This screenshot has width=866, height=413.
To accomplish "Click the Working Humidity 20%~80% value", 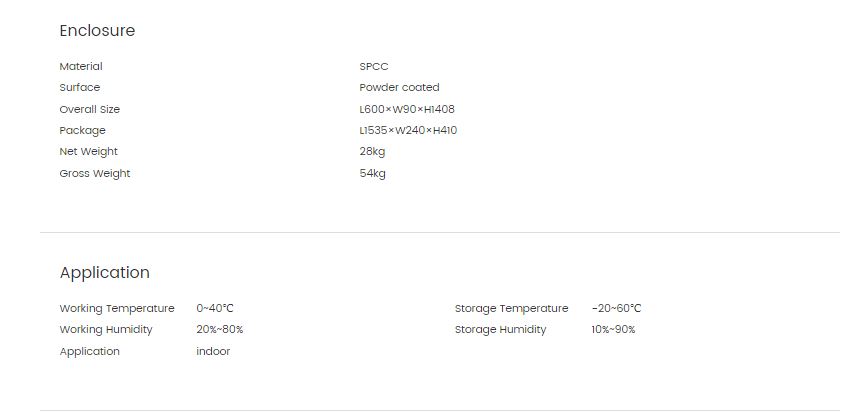I will coord(220,330).
